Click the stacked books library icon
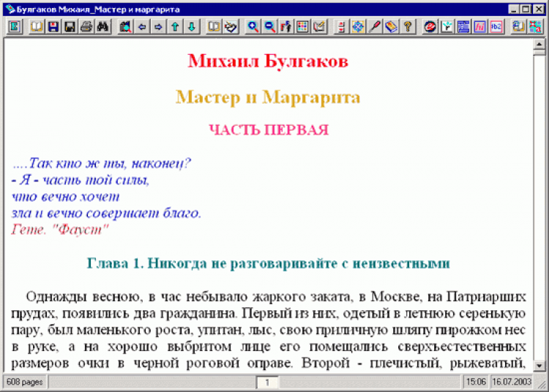Viewport: 549px width, 392px height. click(x=518, y=26)
